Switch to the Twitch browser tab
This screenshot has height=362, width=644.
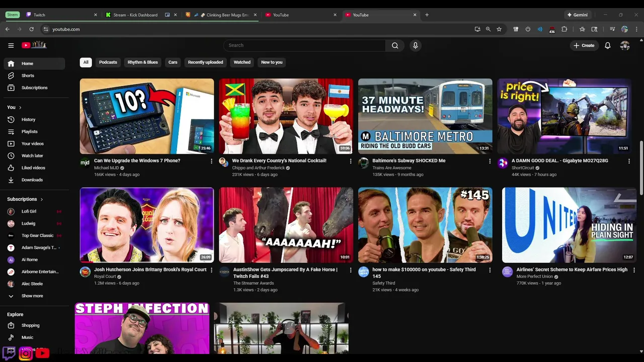point(60,15)
